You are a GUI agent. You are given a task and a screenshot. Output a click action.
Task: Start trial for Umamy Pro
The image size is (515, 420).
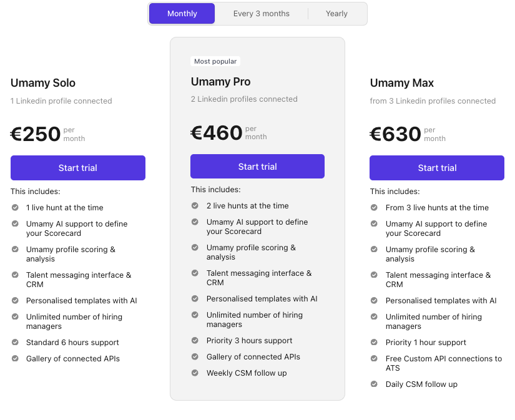point(257,166)
